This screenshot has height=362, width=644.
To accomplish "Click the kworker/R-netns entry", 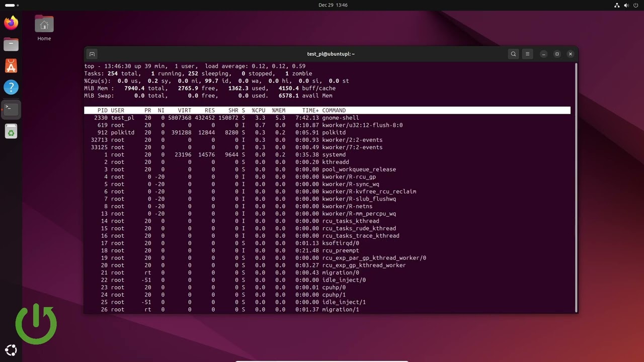I will [x=347, y=206].
